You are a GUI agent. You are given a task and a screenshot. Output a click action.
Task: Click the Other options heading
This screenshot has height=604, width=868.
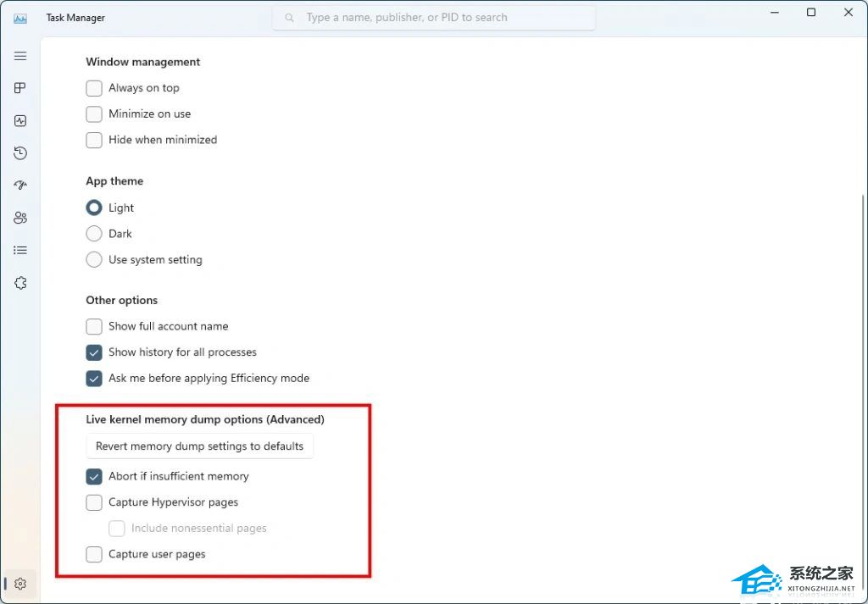pos(122,301)
